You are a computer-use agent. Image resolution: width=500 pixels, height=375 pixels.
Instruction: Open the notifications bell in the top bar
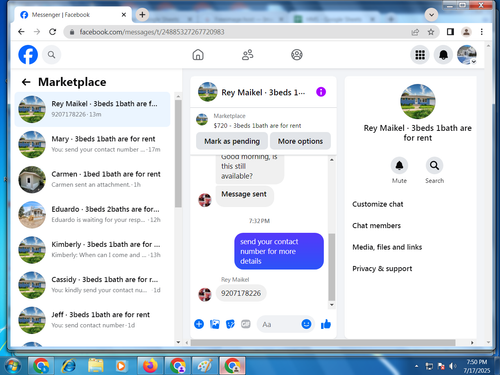tap(443, 55)
